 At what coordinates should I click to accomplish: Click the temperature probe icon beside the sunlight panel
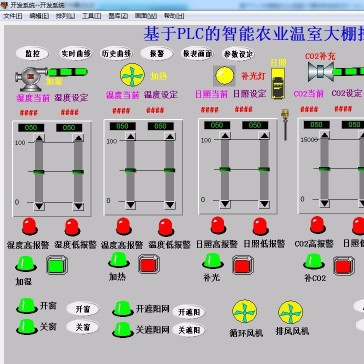[x=285, y=125]
